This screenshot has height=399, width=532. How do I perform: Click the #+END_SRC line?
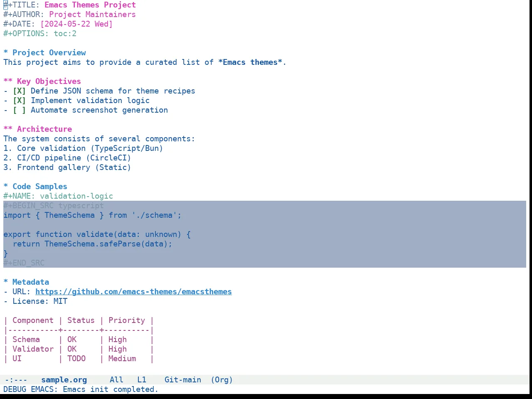click(x=24, y=263)
